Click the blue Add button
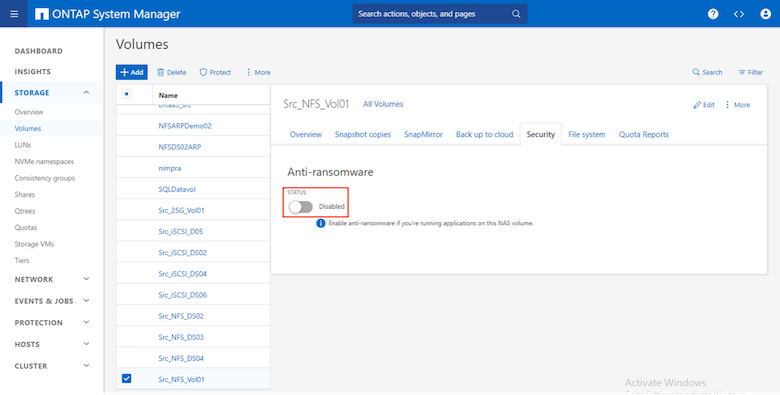The width and height of the screenshot is (780, 395). [132, 72]
